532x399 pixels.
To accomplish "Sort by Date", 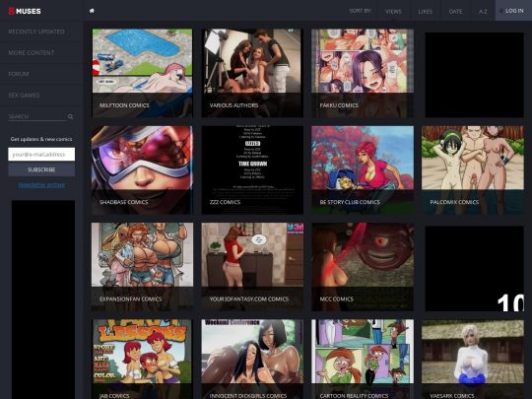I will (x=455, y=11).
